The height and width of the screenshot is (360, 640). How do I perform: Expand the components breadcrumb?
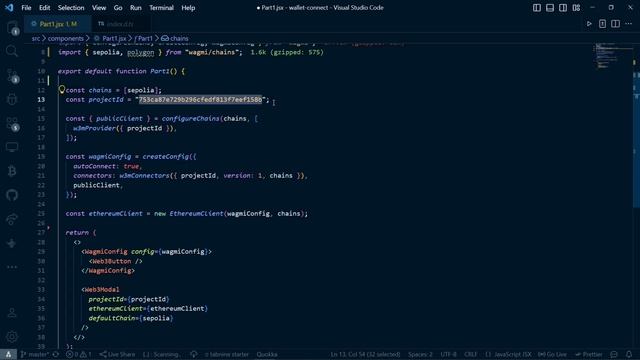tap(65, 38)
